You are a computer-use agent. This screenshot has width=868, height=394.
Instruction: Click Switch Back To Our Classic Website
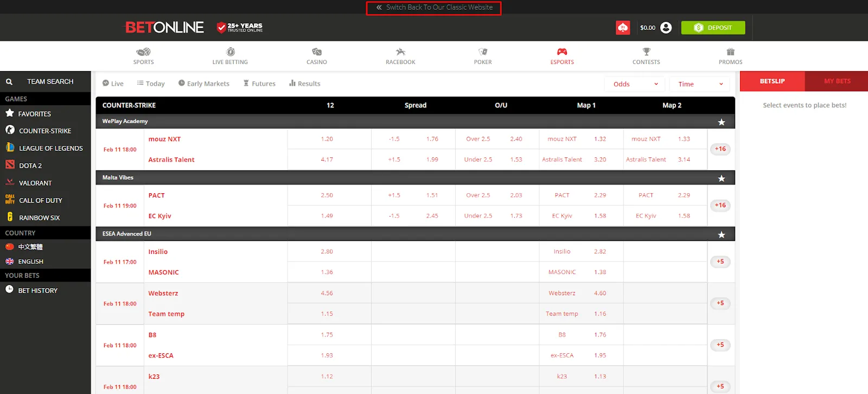point(434,8)
